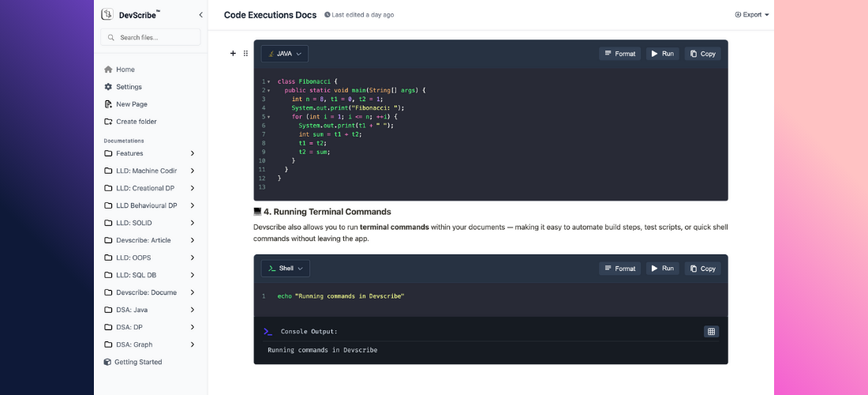The height and width of the screenshot is (395, 868).
Task: Open the Home page
Action: (x=125, y=70)
